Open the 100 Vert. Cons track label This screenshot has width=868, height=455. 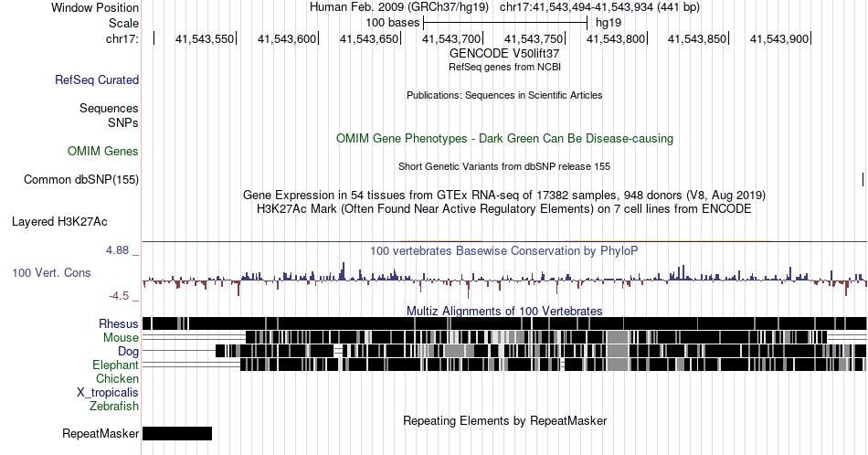coord(51,272)
